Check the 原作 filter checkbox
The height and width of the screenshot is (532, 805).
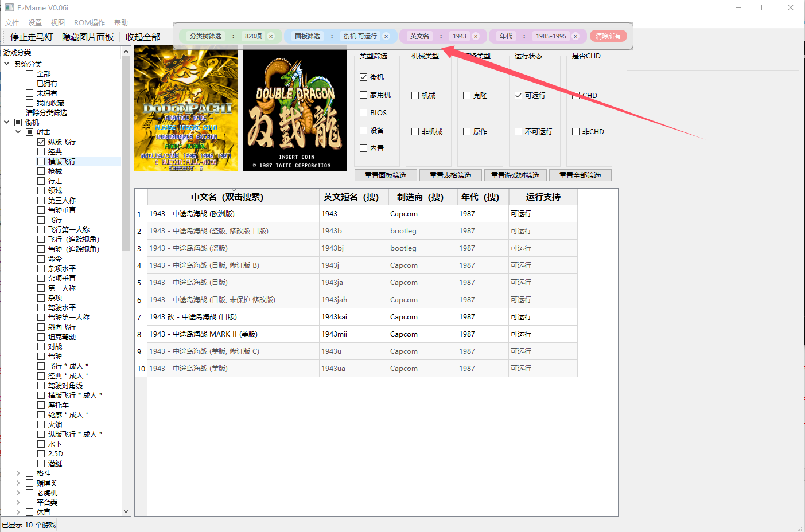(x=466, y=131)
